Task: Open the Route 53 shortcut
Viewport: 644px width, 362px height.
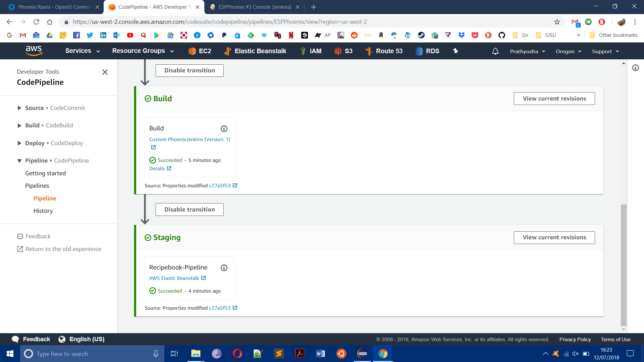Action: click(384, 51)
